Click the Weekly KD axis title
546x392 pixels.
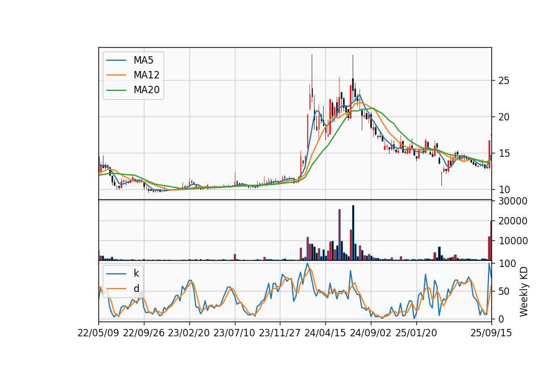(524, 292)
